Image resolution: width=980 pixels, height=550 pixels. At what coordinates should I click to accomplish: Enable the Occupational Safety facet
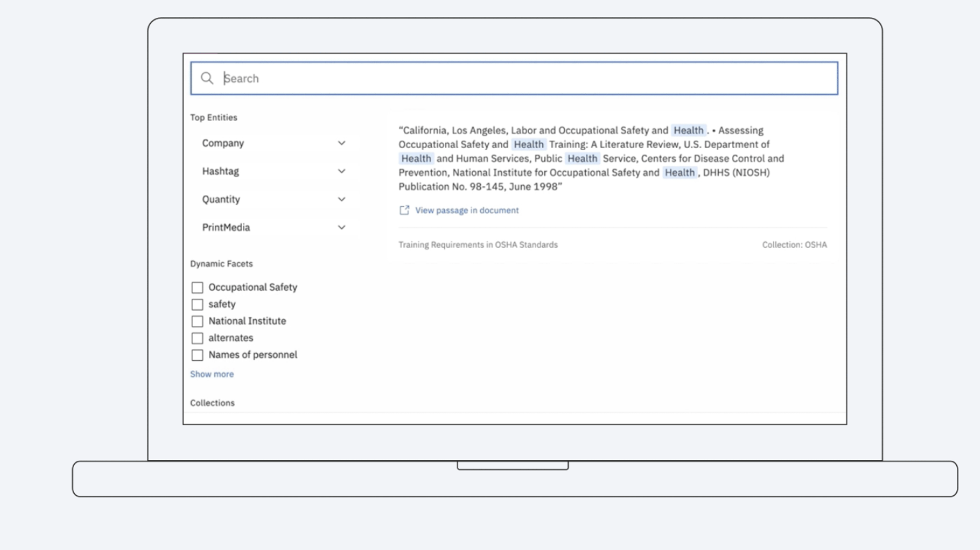point(197,287)
